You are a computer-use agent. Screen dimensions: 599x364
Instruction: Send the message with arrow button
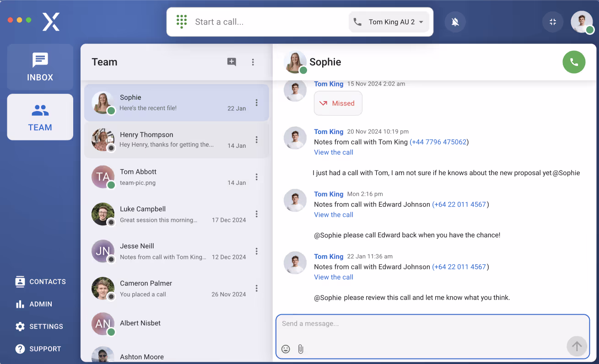point(577,346)
